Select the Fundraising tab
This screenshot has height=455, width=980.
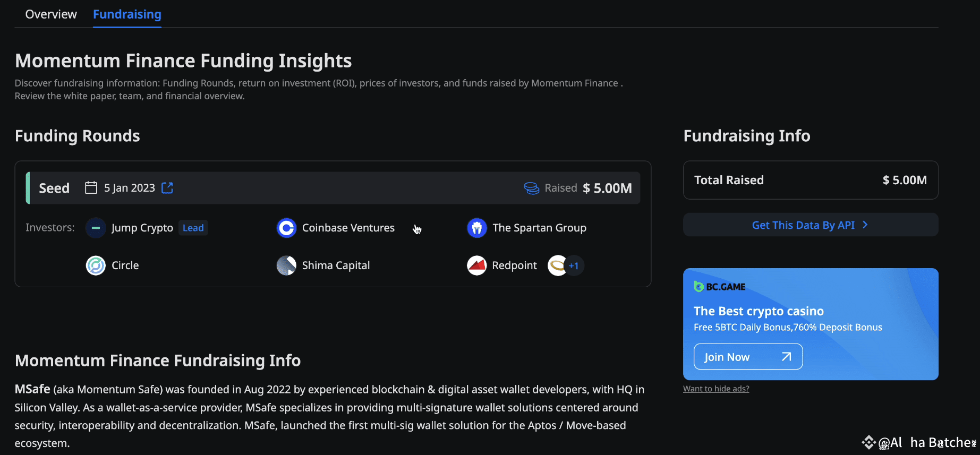pos(127,14)
